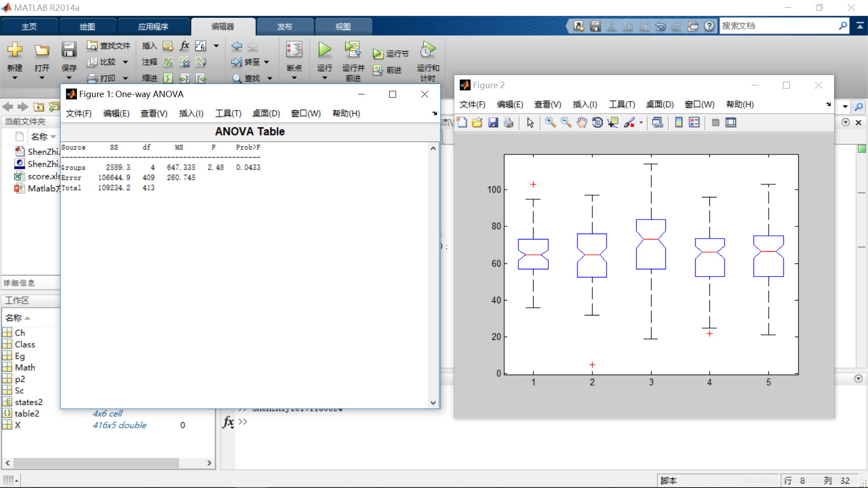Image resolution: width=868 pixels, height=488 pixels.
Task: Click the Breakpoints icon in the ribbon
Action: tap(294, 50)
